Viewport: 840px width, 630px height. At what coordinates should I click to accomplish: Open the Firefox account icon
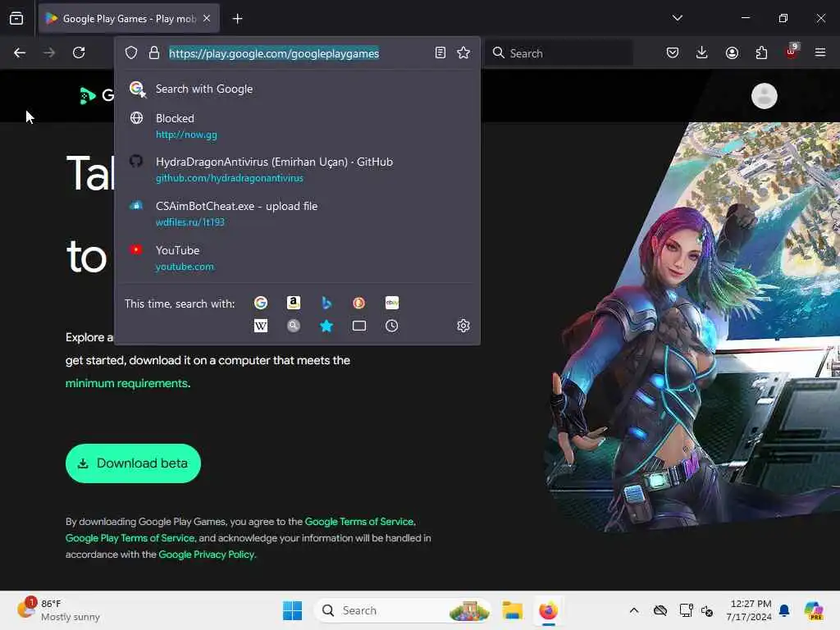point(732,53)
